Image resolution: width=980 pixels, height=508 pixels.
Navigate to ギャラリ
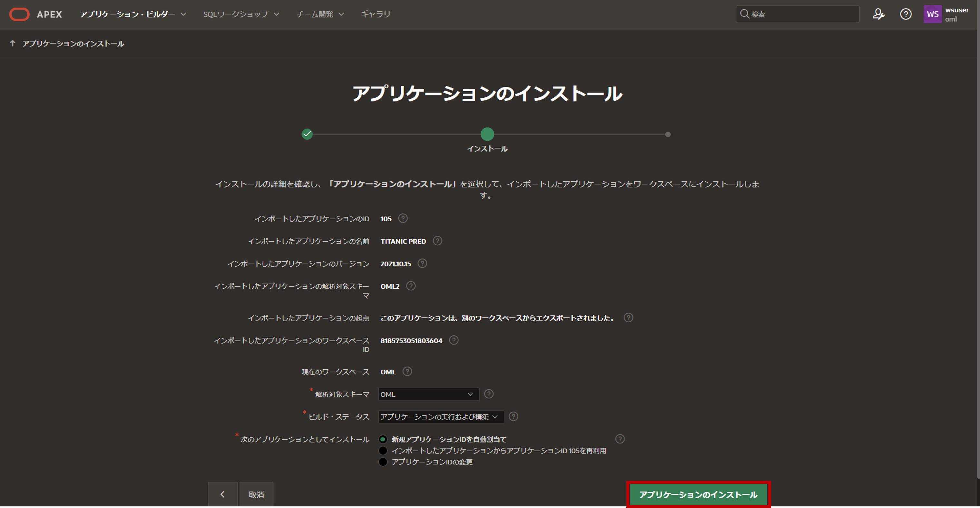click(x=375, y=14)
